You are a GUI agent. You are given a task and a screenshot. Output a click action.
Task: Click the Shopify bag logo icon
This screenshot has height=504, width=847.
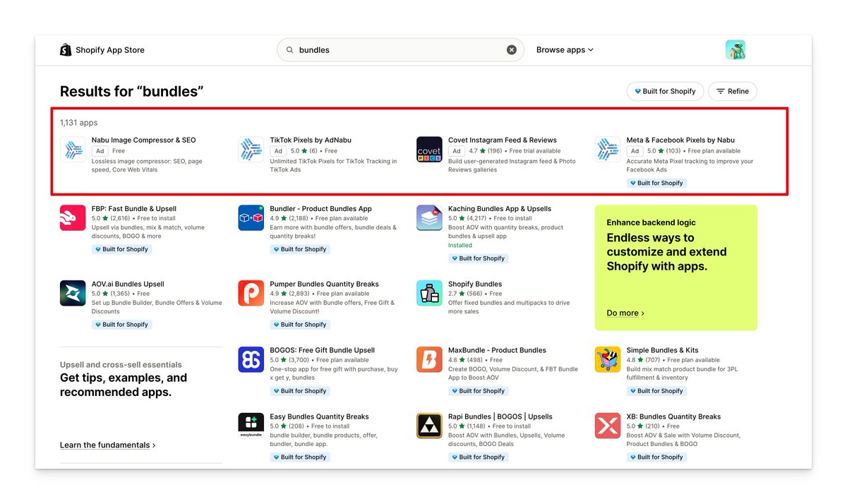click(x=66, y=49)
